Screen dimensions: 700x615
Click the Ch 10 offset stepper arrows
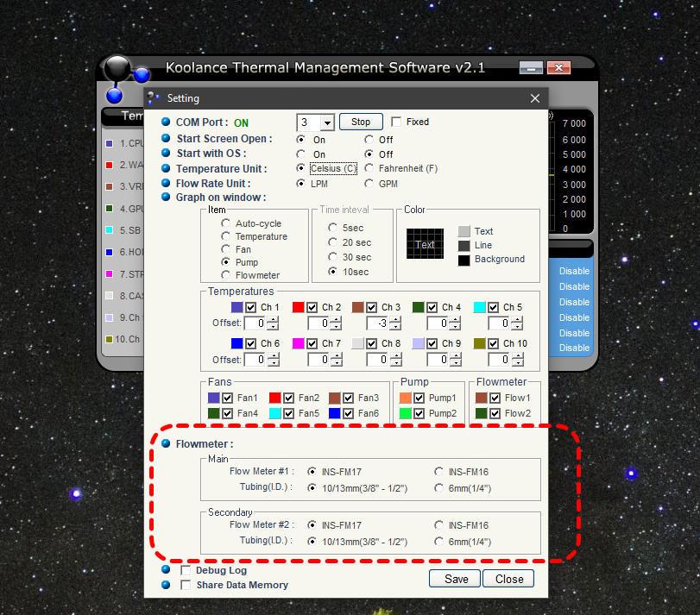[517, 360]
